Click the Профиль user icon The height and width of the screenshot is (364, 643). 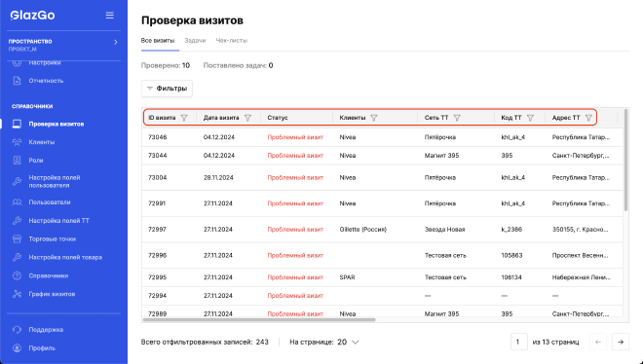tap(17, 348)
